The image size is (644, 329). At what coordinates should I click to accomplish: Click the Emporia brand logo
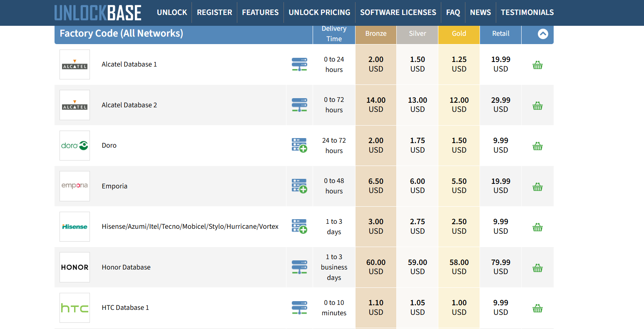click(75, 186)
